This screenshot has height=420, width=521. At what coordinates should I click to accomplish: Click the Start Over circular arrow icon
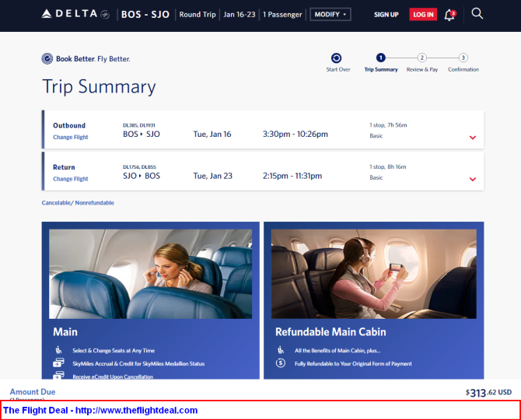point(336,58)
